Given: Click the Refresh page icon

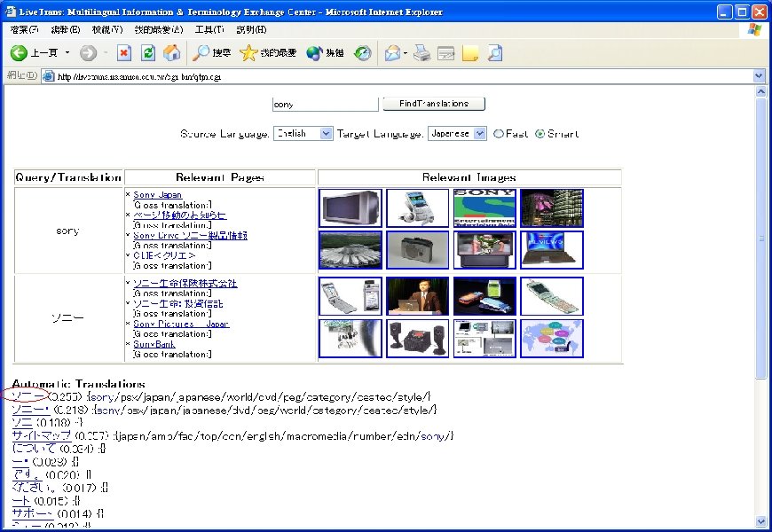Looking at the screenshot, I should click(148, 52).
